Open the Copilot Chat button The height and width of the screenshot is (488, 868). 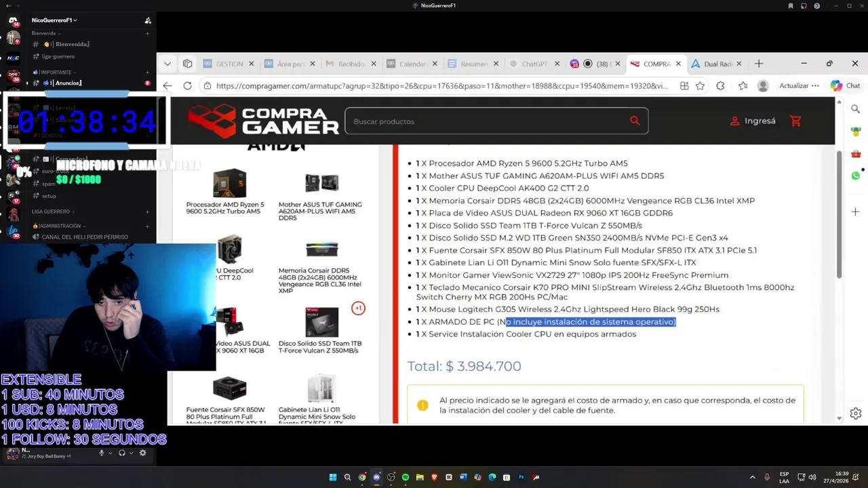[845, 86]
